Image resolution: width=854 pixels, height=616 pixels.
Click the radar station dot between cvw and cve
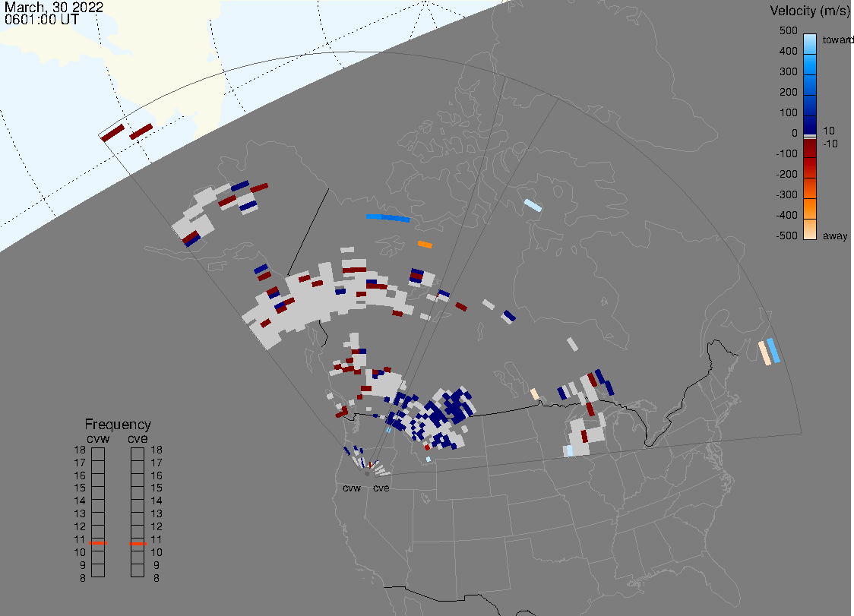click(367, 474)
